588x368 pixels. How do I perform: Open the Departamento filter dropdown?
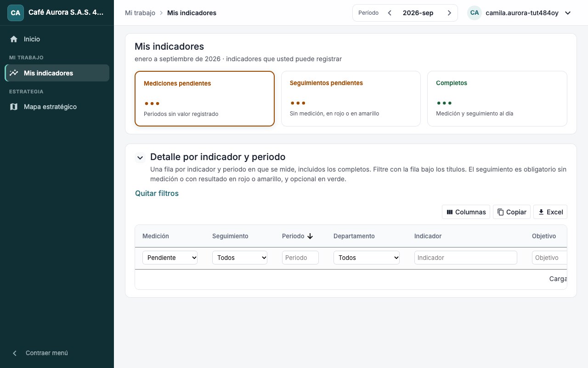pyautogui.click(x=367, y=258)
